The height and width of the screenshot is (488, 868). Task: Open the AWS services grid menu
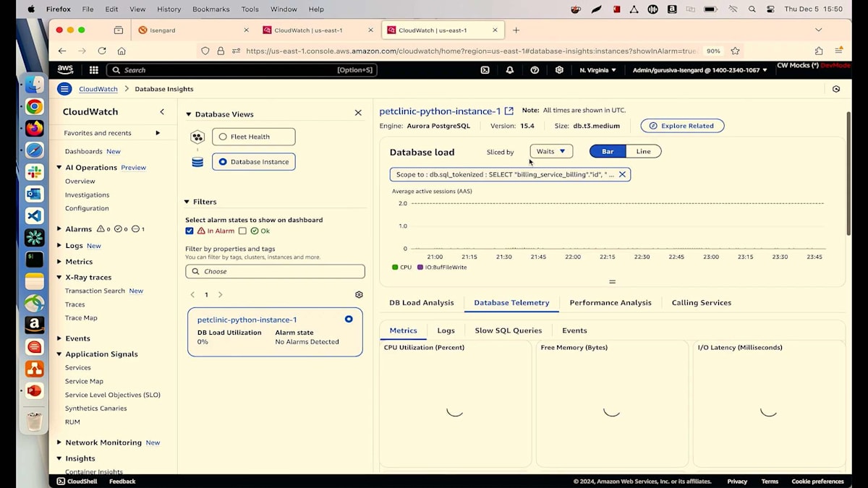[94, 70]
